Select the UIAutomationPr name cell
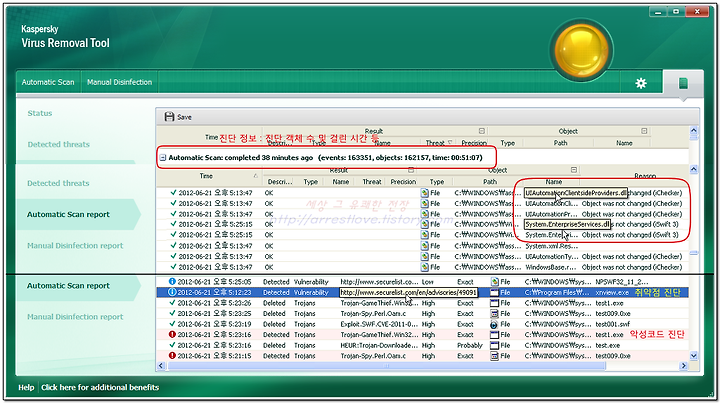 point(551,214)
